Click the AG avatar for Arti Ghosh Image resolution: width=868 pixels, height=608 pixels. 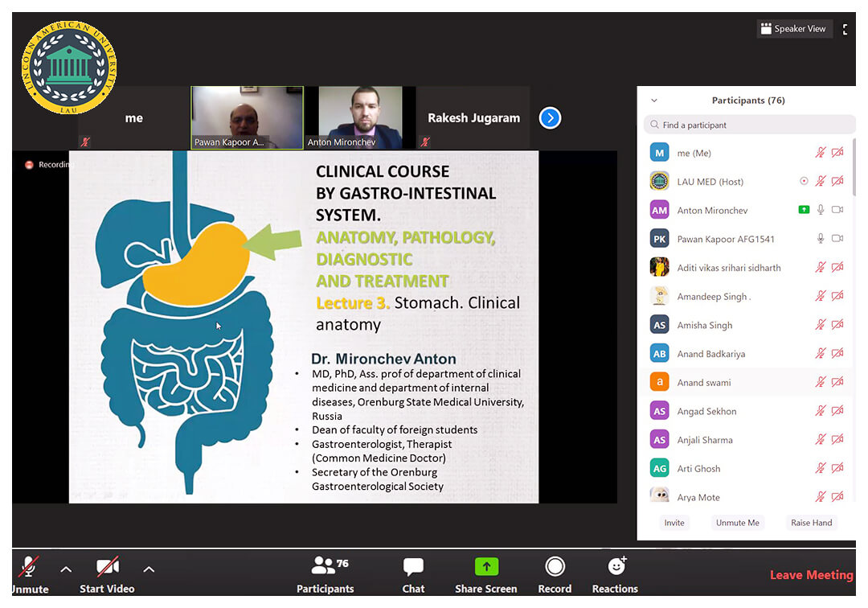659,468
